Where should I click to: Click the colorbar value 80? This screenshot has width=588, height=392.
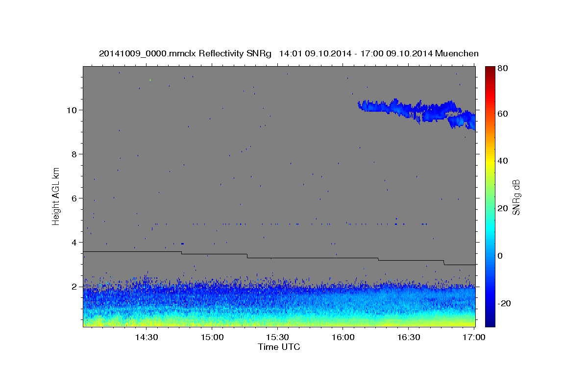coord(504,69)
